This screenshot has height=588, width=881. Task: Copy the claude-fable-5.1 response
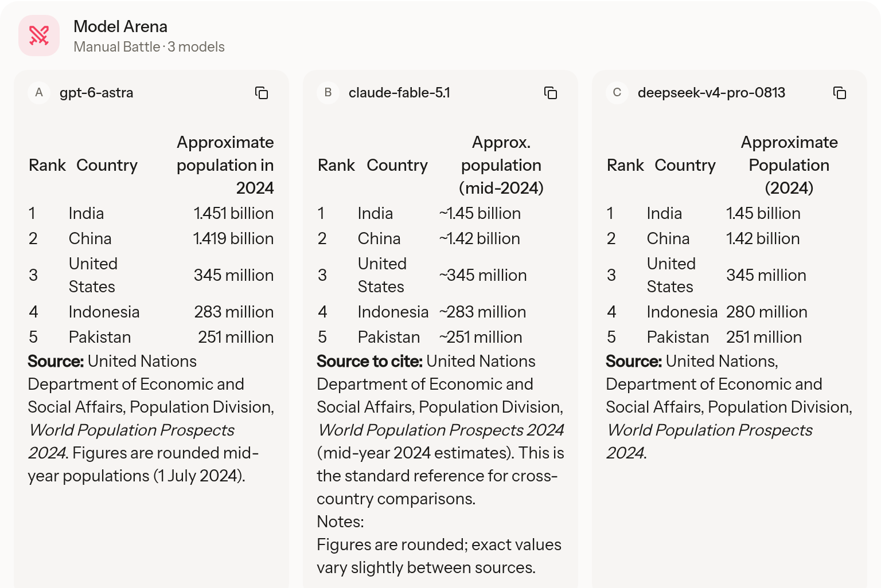point(551,93)
